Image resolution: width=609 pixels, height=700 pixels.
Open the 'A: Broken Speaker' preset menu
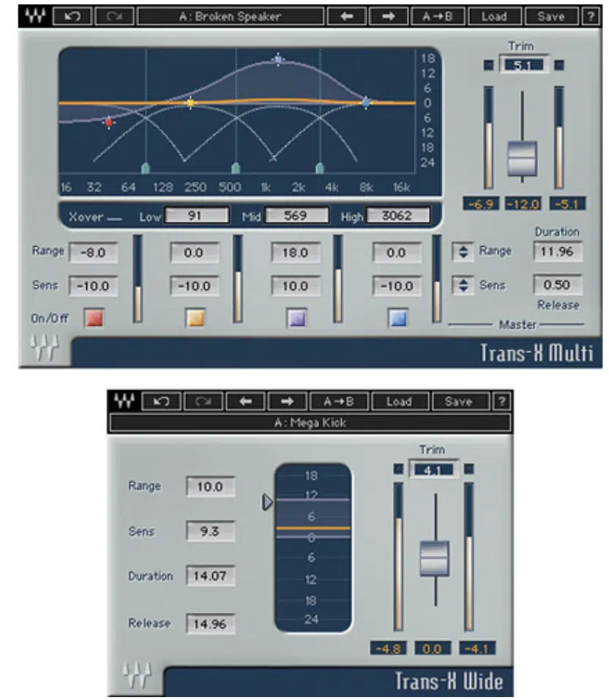click(x=231, y=17)
